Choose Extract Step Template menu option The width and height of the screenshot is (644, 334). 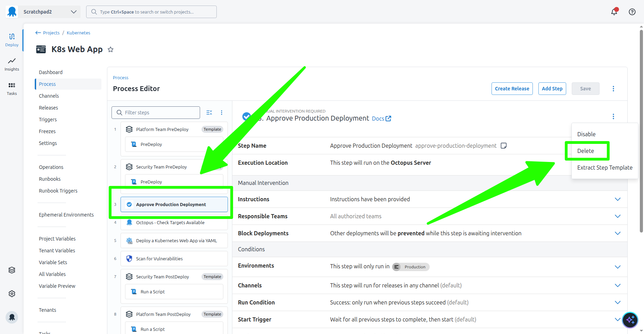[604, 168]
